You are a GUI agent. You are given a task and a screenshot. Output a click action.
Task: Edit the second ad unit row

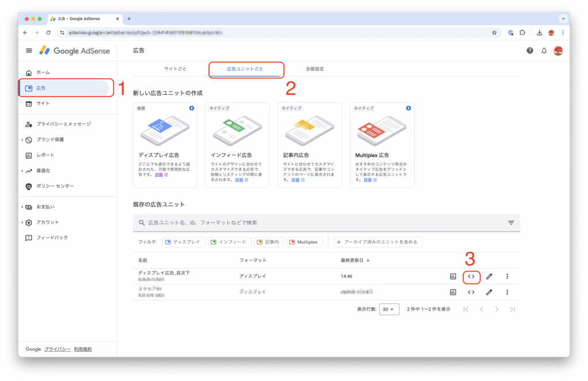[x=489, y=293]
